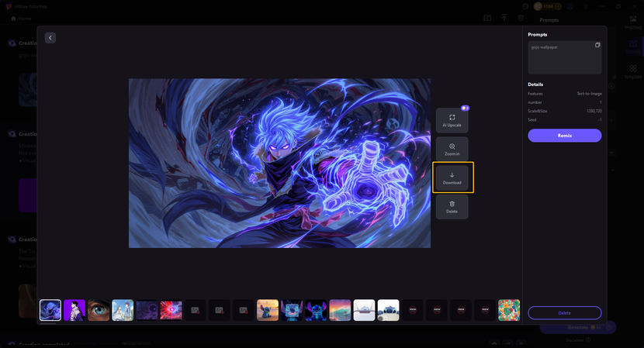Image resolution: width=644 pixels, height=348 pixels.
Task: Click inside the 'gojo wallpaper' prompt box
Action: click(x=564, y=57)
